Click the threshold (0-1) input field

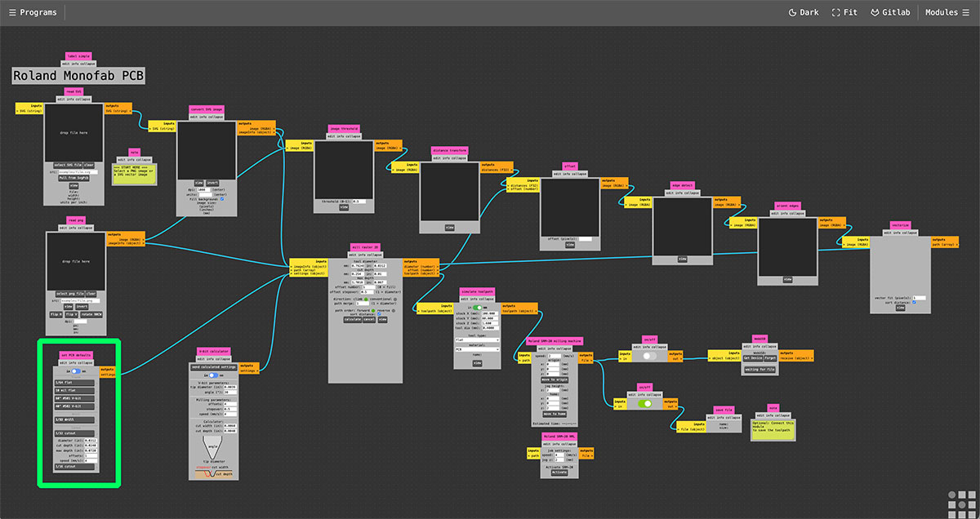tap(359, 201)
